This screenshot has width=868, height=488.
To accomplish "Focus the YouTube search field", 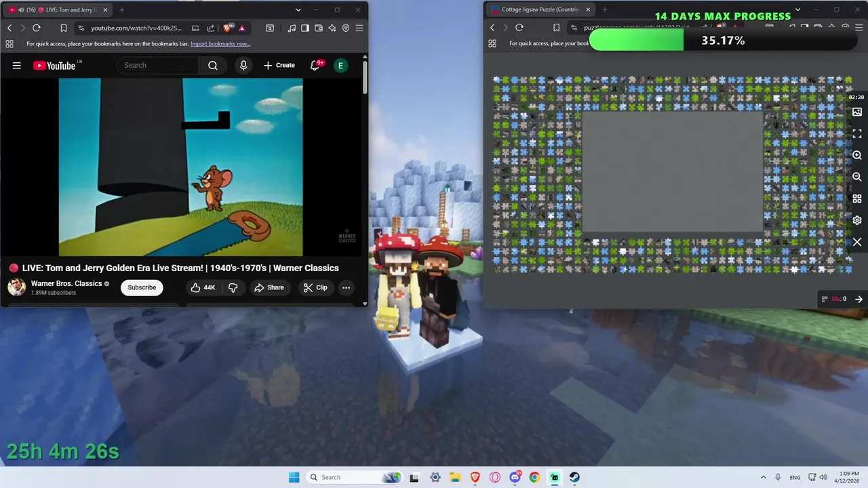I will pos(158,65).
